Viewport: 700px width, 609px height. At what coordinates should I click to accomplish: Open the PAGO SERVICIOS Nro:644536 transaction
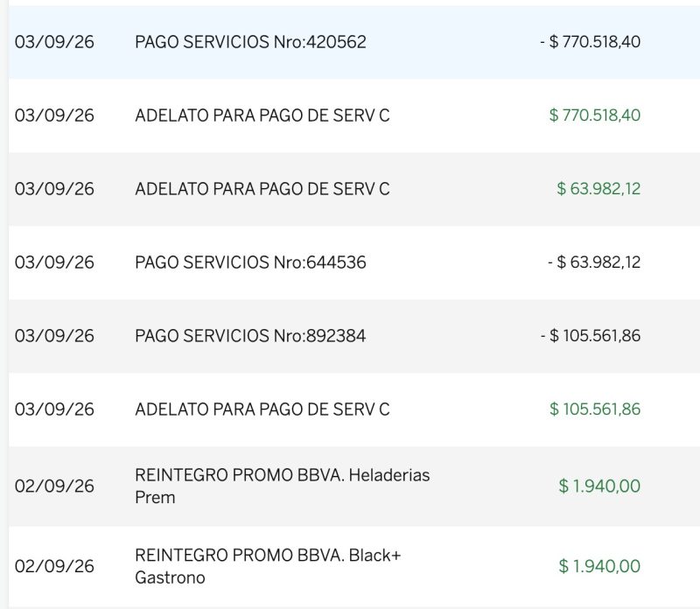[x=354, y=262]
